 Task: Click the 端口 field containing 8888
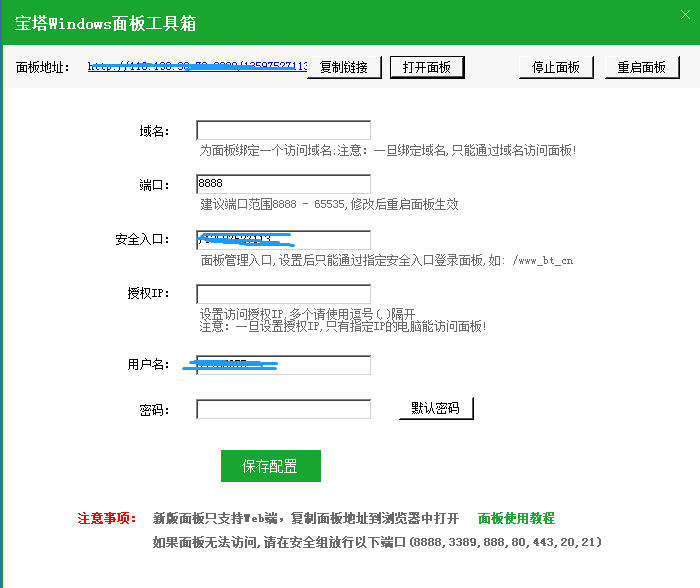point(283,184)
